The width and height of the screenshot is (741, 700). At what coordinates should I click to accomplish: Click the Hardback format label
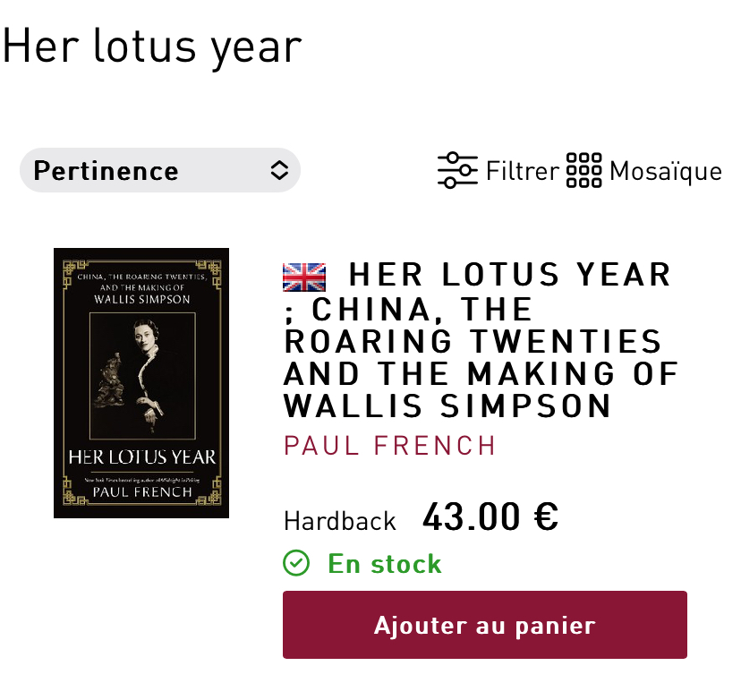click(x=340, y=521)
